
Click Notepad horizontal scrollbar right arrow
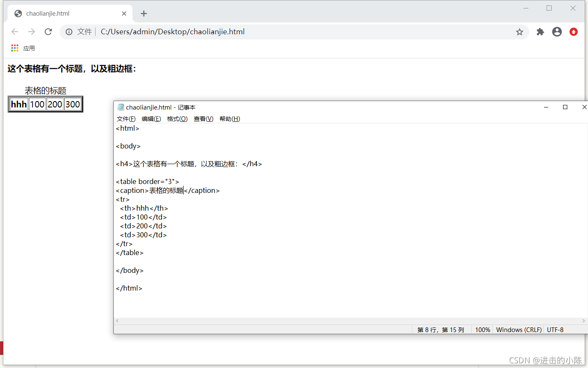tap(584, 321)
